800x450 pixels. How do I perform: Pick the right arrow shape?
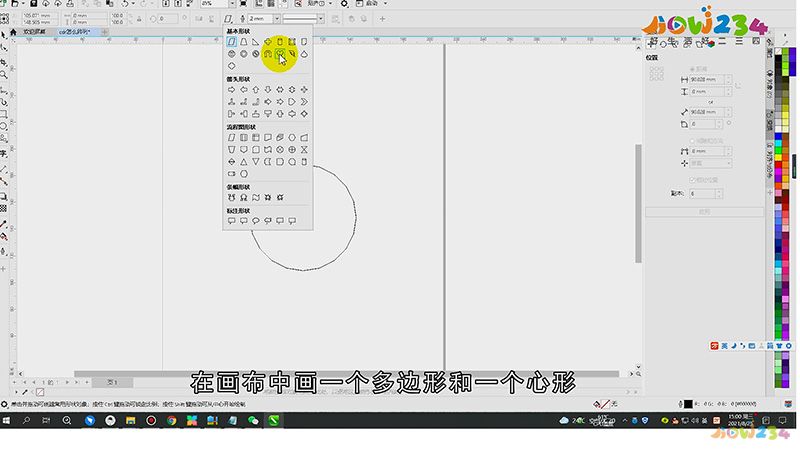click(x=232, y=90)
